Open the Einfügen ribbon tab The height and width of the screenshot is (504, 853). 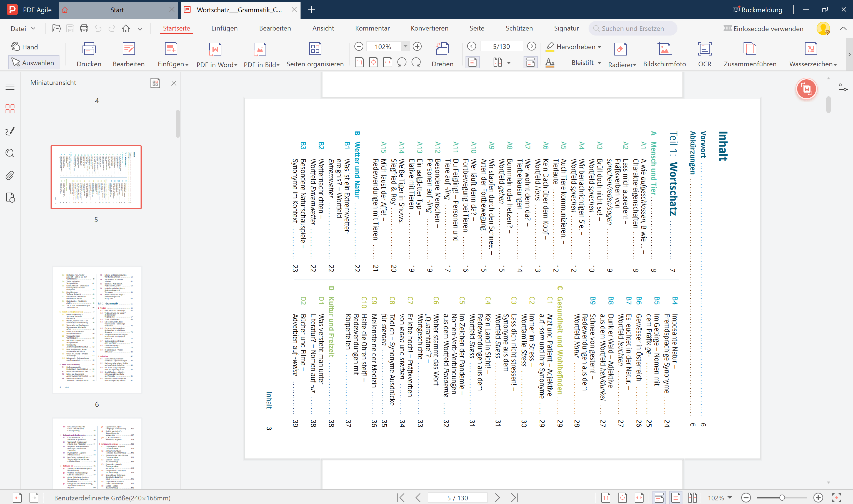point(224,28)
